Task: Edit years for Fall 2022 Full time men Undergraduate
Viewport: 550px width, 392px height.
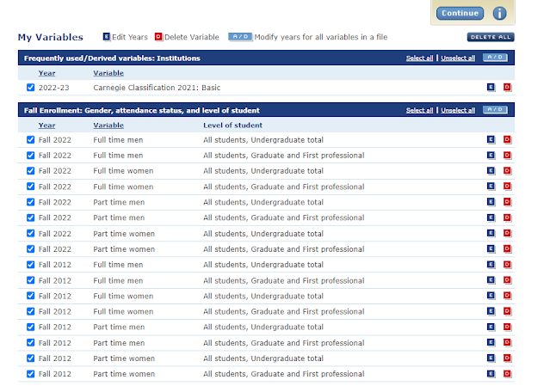Action: tap(491, 140)
